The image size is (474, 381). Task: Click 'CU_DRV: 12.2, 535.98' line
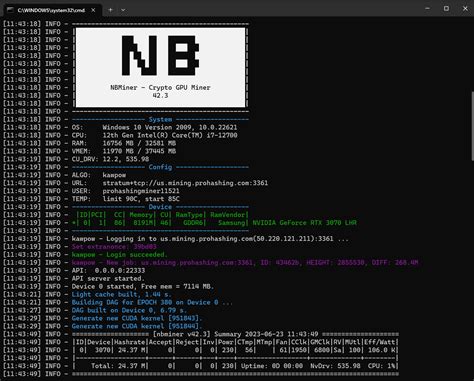tap(110, 159)
